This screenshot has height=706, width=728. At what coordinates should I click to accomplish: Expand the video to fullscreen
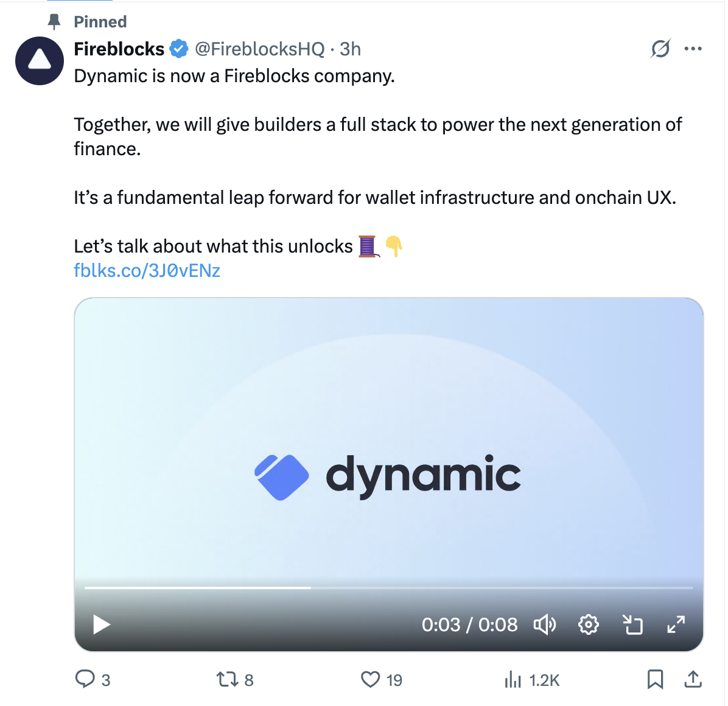pos(676,624)
